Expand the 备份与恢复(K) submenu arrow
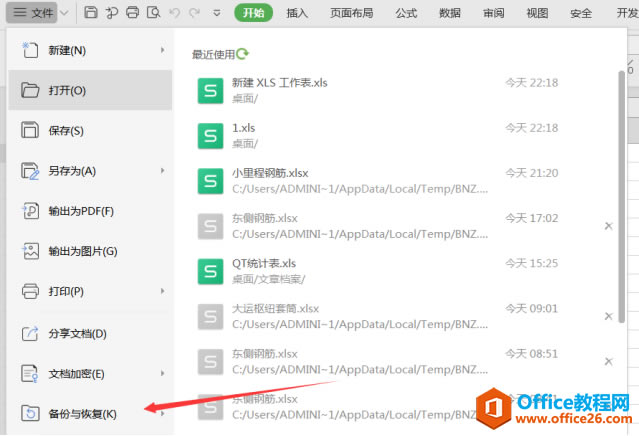This screenshot has width=639, height=436. coord(163,414)
